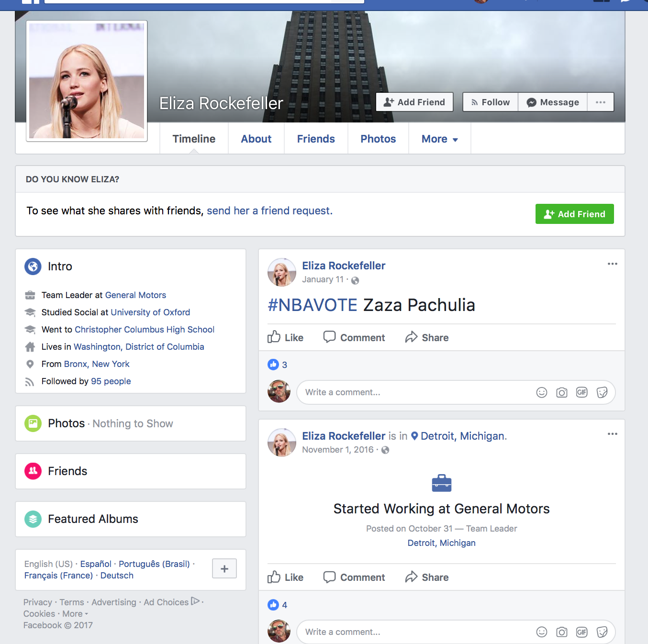Add a sticker with the sticker icon

tap(602, 392)
